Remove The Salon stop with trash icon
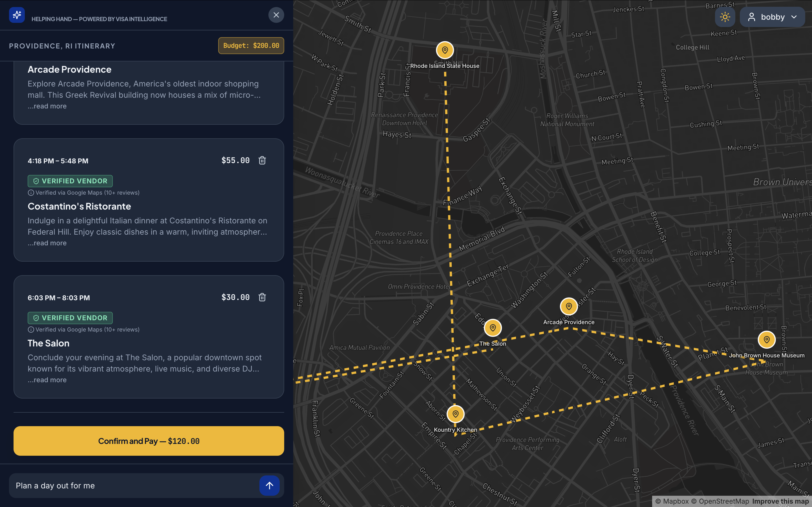812x507 pixels. pos(262,297)
